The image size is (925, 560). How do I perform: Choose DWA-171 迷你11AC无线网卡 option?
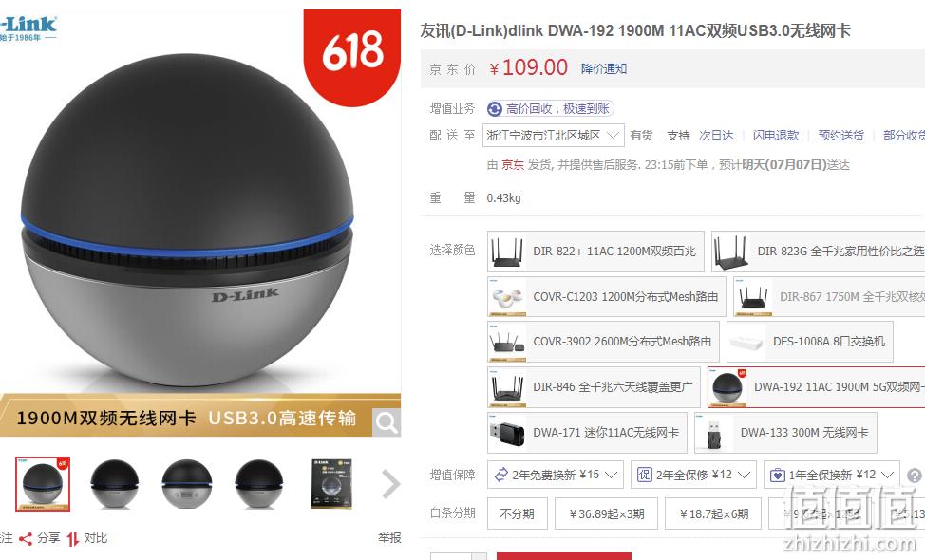click(x=587, y=433)
